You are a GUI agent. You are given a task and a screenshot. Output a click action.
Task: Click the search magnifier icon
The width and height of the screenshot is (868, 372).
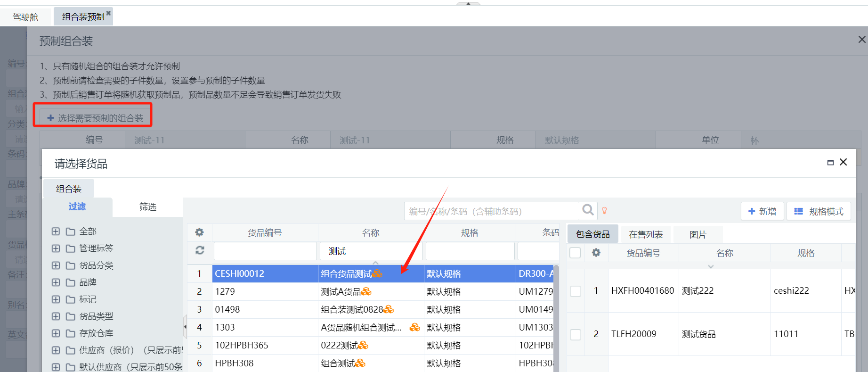coord(587,210)
